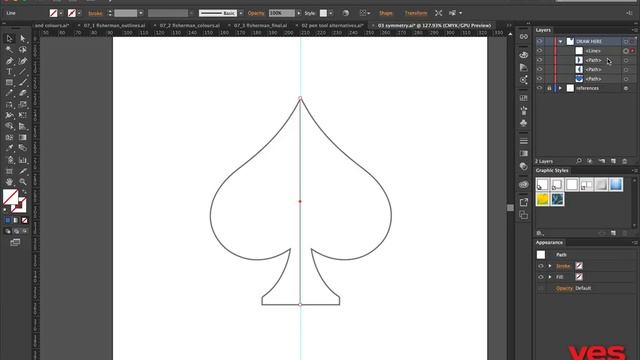Screen dimensions: 640x360
Task: Click the Stroke link in control bar
Action: tap(95, 13)
